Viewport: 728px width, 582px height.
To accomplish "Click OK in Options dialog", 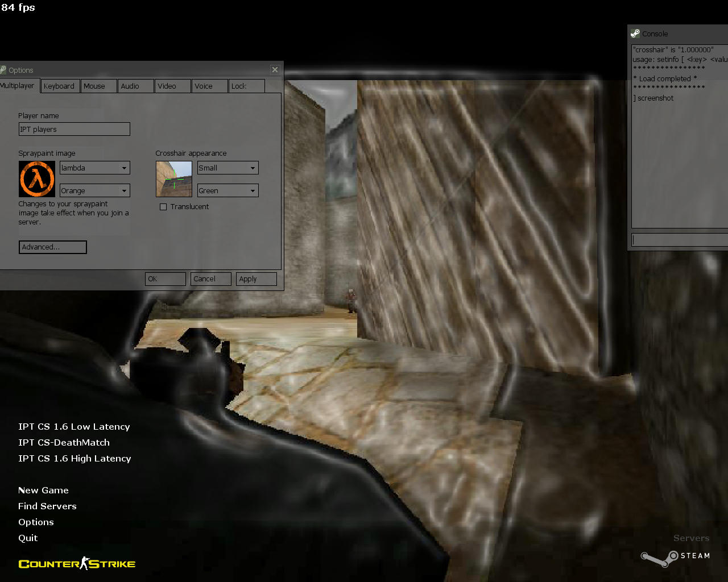I will [x=166, y=279].
